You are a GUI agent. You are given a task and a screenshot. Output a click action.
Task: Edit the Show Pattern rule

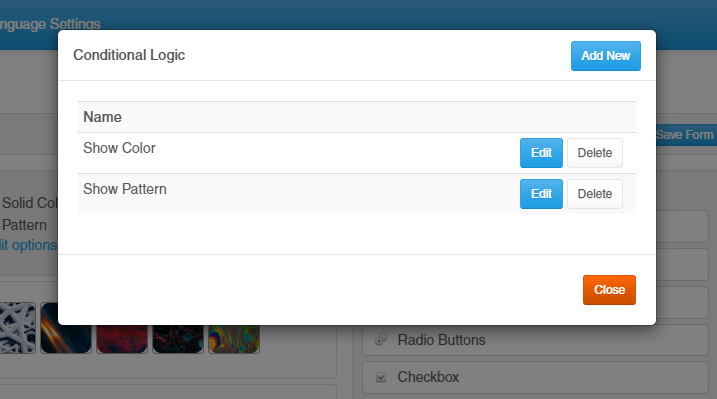coord(541,194)
